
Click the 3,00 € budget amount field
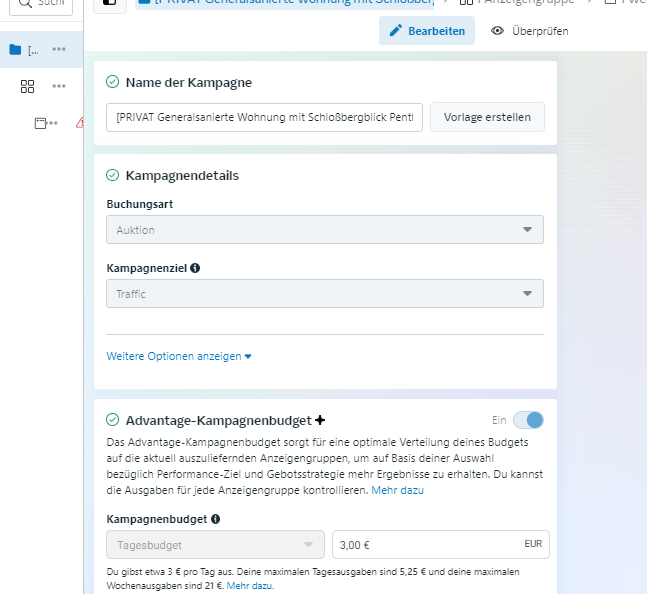click(441, 544)
